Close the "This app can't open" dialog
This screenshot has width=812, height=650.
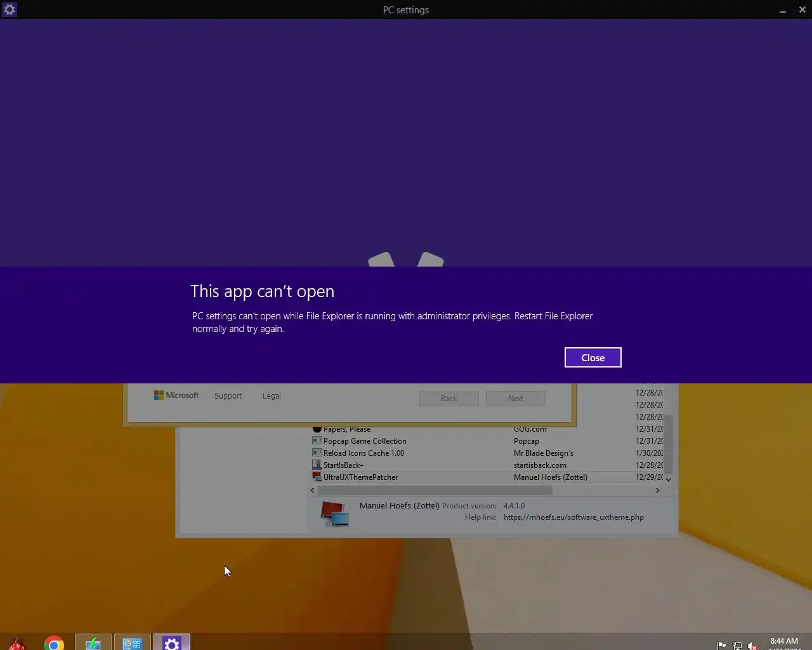(x=593, y=357)
